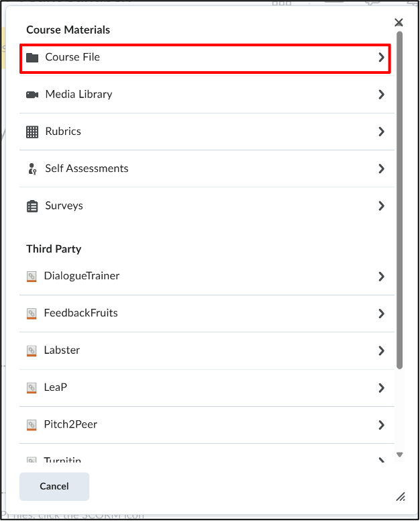Expand the Course File chevron arrow
The width and height of the screenshot is (420, 521).
tap(381, 57)
